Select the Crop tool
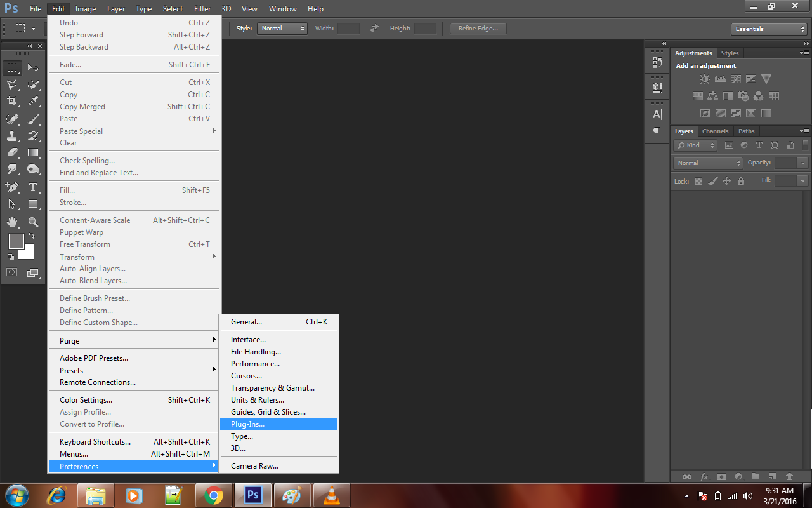 click(12, 100)
